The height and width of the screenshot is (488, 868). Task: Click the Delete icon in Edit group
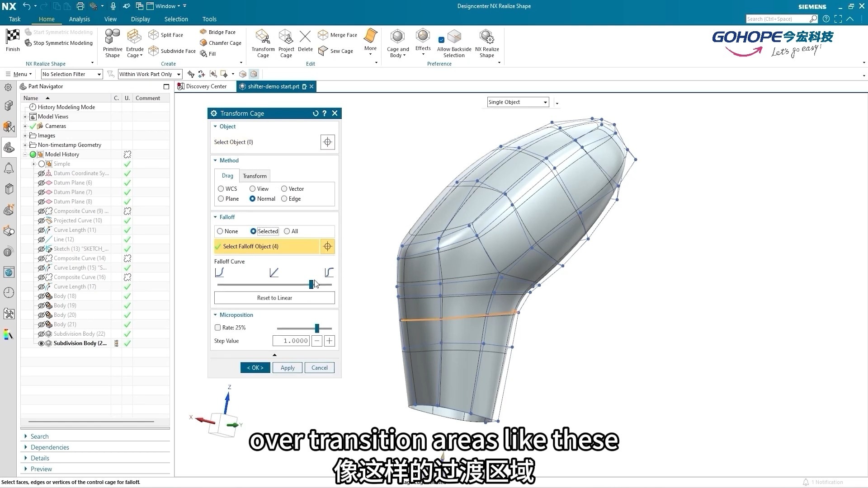305,37
